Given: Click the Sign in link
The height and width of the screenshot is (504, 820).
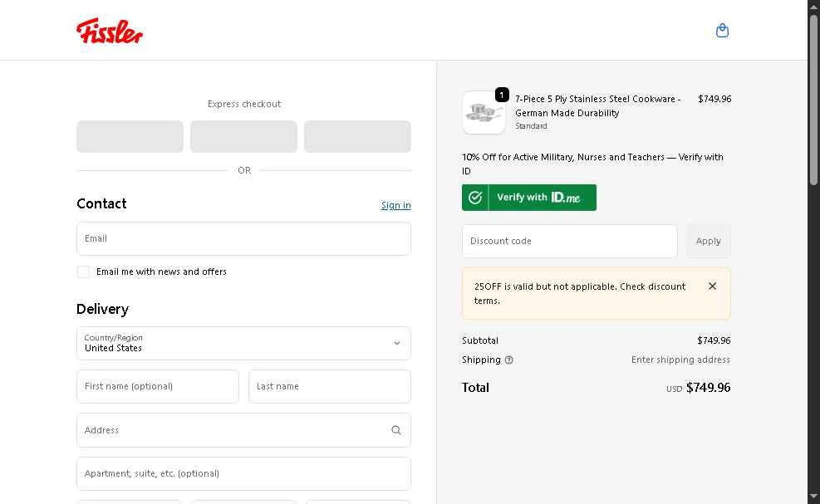Looking at the screenshot, I should [x=396, y=205].
